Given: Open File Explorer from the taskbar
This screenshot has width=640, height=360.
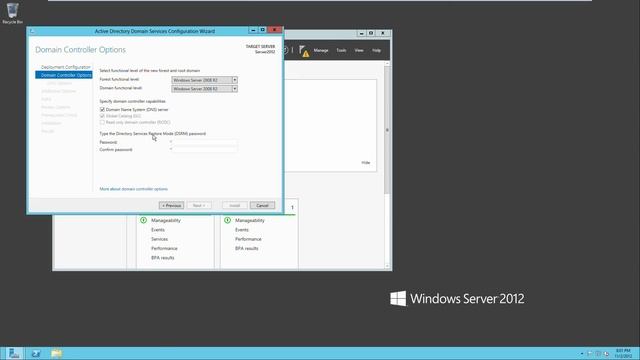Looking at the screenshot, I should [x=57, y=353].
